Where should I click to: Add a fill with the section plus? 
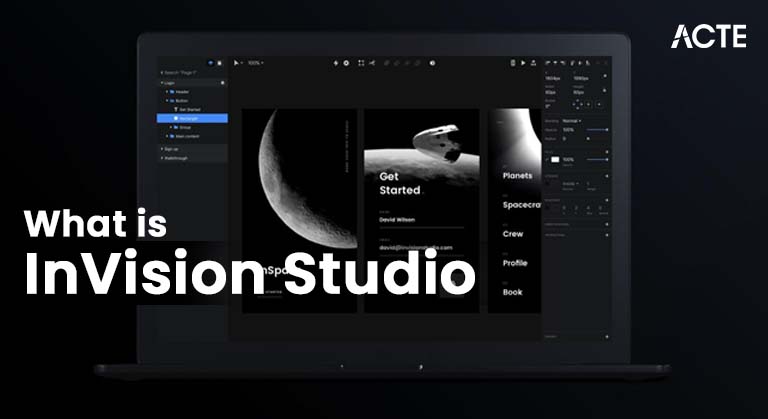[607, 152]
